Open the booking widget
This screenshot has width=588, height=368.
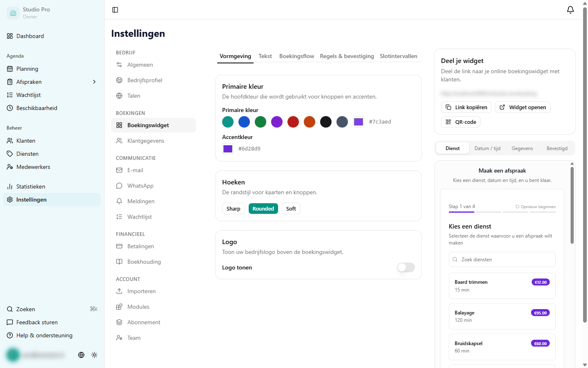click(x=523, y=107)
